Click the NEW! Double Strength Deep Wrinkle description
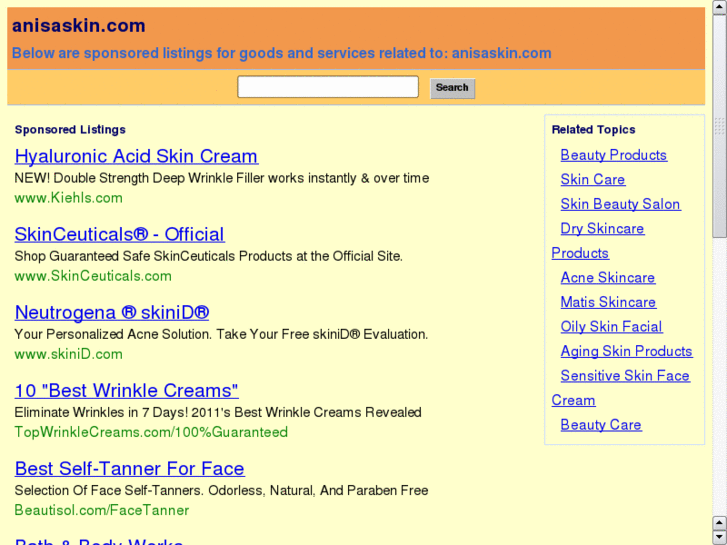Image resolution: width=727 pixels, height=545 pixels. click(x=222, y=179)
